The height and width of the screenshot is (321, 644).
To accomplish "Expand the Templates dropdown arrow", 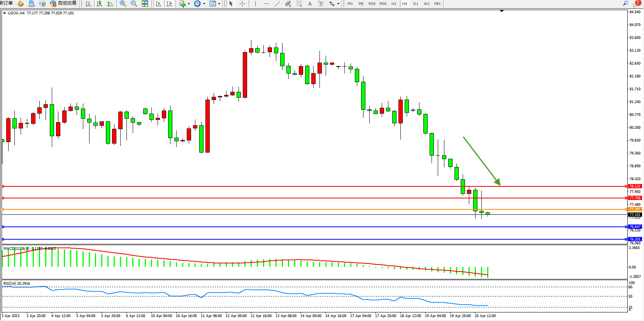I will (219, 4).
